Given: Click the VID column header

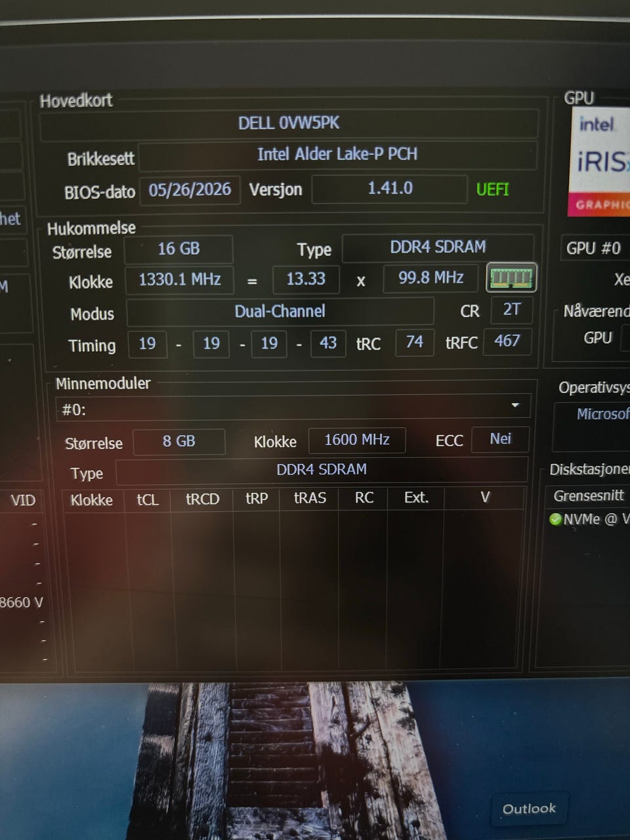Looking at the screenshot, I should (x=23, y=501).
